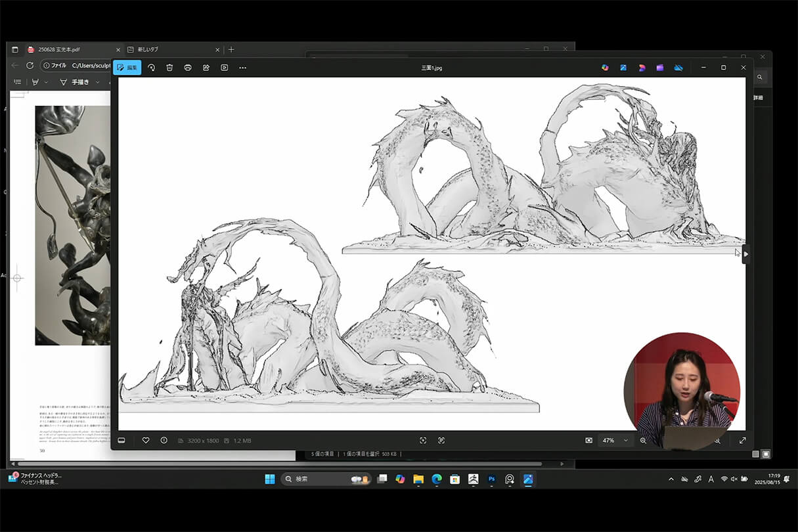Viewport: 798px width, 532px height.
Task: Enter full screen with the expand arrows icon
Action: tap(743, 440)
